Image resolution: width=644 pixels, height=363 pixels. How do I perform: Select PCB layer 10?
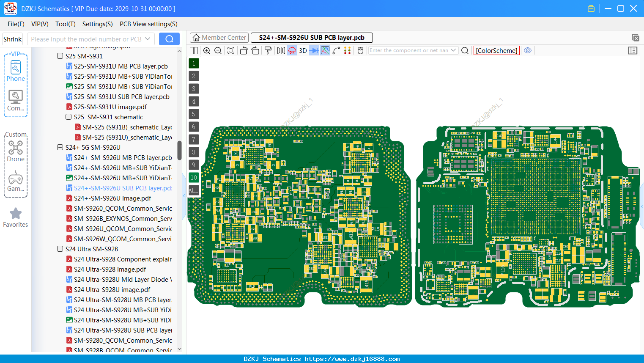click(194, 177)
